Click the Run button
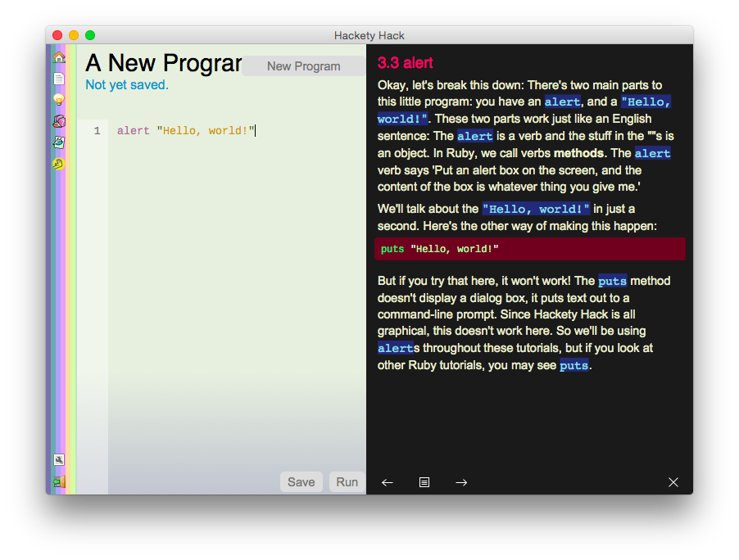Screen dimensions: 739x560 (347, 482)
